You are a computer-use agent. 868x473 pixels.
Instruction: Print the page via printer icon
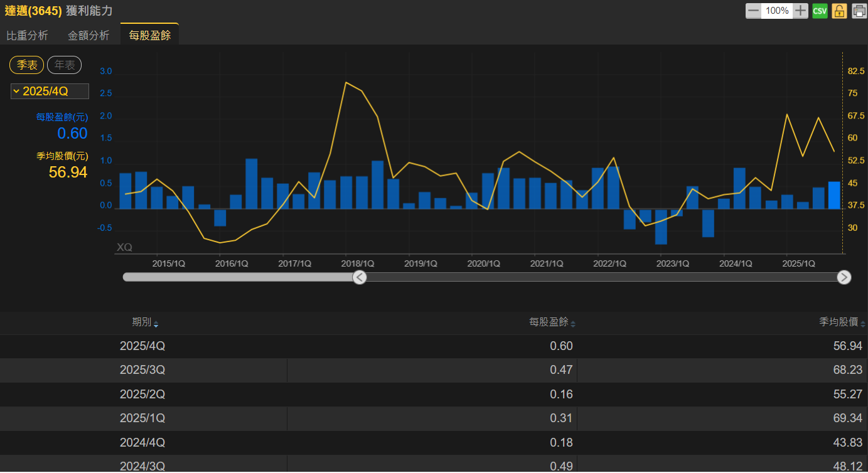859,11
